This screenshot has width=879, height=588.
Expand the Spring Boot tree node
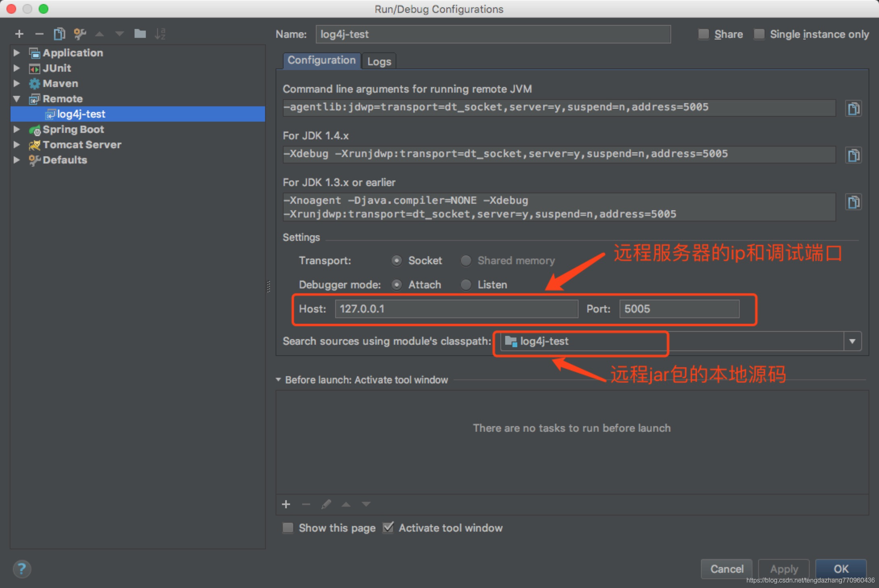coord(17,129)
